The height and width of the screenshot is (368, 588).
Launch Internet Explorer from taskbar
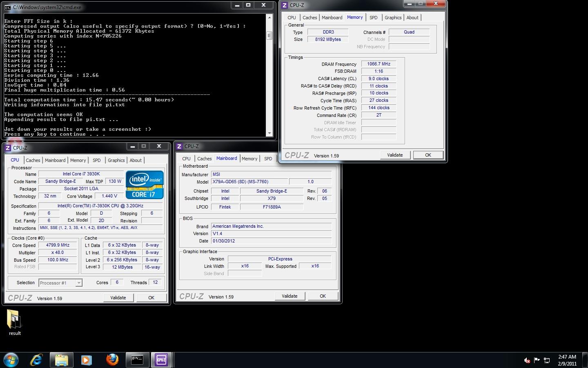pyautogui.click(x=36, y=360)
